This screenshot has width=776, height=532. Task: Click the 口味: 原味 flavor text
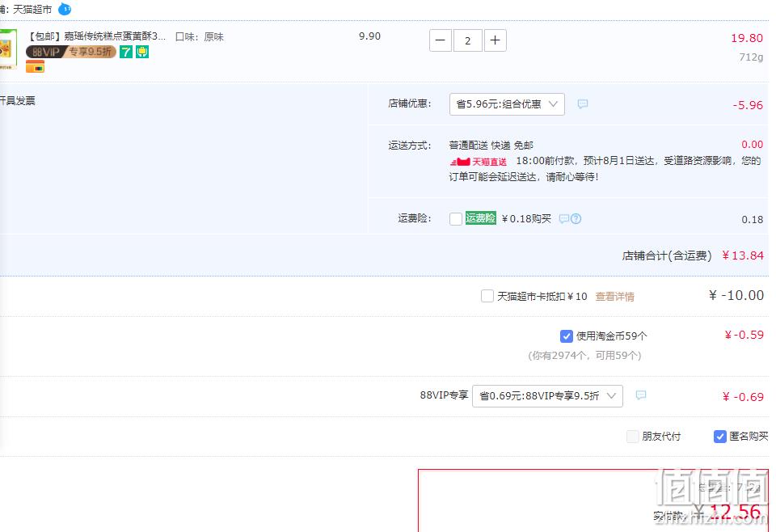pos(200,36)
